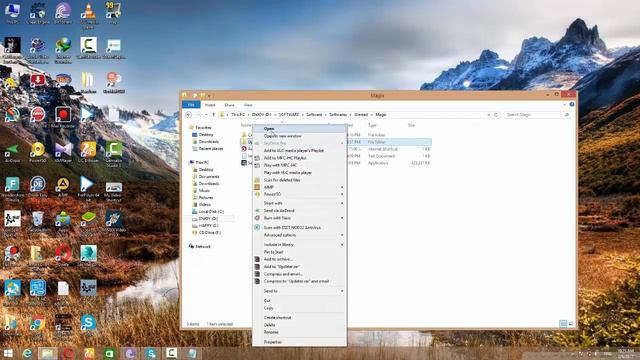Viewport: 640px width, 360px height.
Task: Expand Advanced options submenu
Action: tap(300, 235)
